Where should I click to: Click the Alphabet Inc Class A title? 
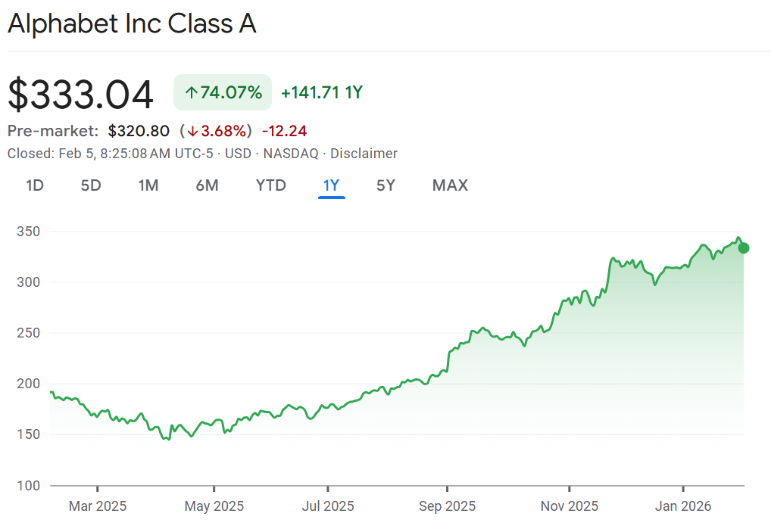(132, 24)
